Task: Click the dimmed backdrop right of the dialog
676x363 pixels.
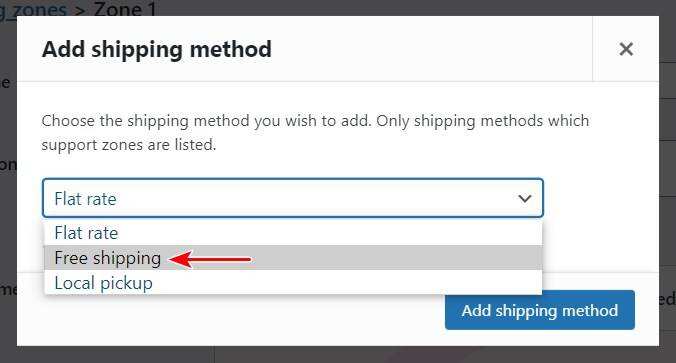Action: click(667, 181)
